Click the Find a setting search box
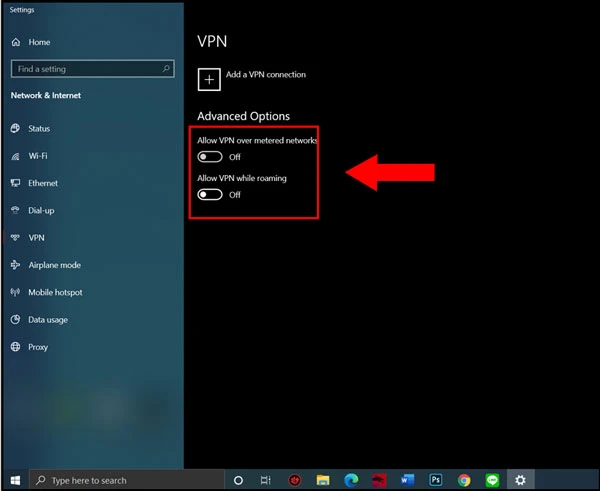This screenshot has height=491, width=600. point(88,69)
